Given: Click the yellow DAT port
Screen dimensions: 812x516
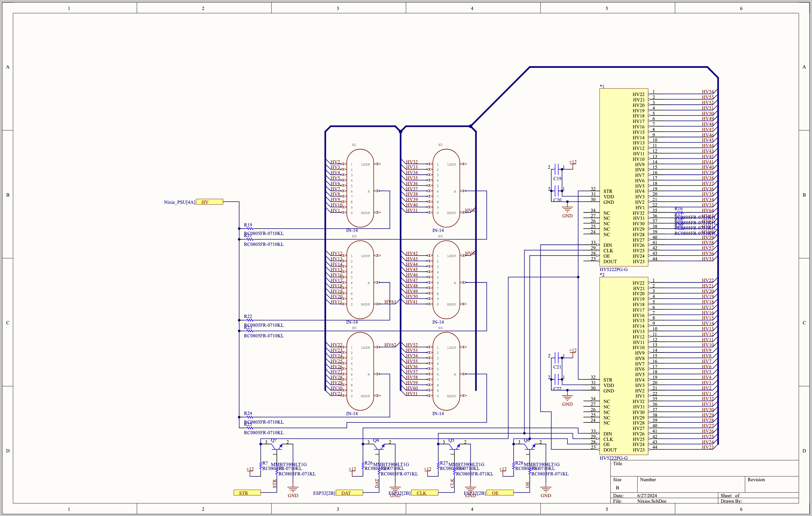Looking at the screenshot, I should pos(349,493).
